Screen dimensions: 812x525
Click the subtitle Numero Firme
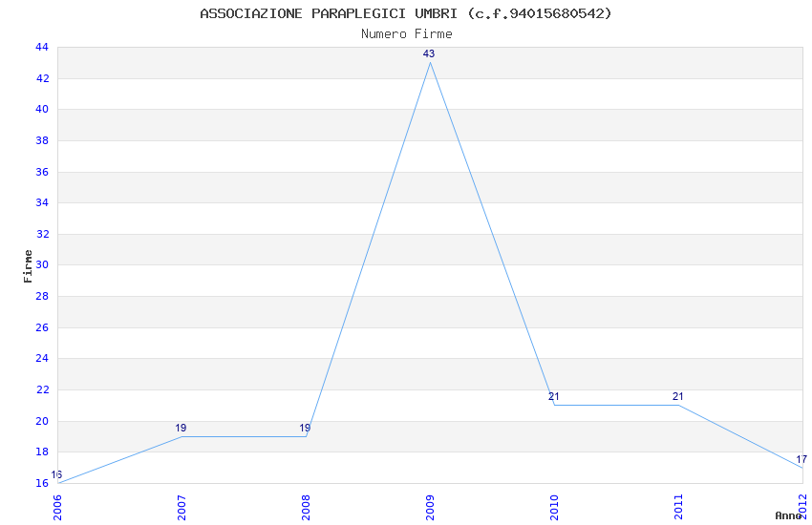(407, 34)
